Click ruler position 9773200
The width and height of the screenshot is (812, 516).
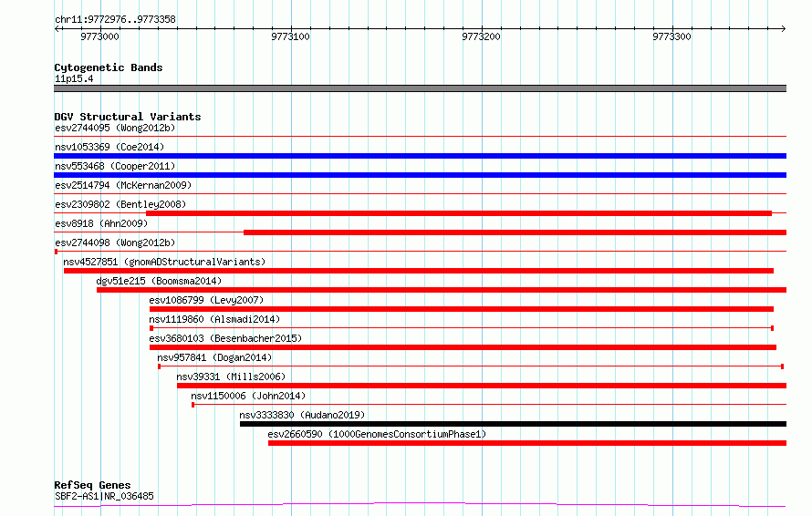[x=481, y=36]
